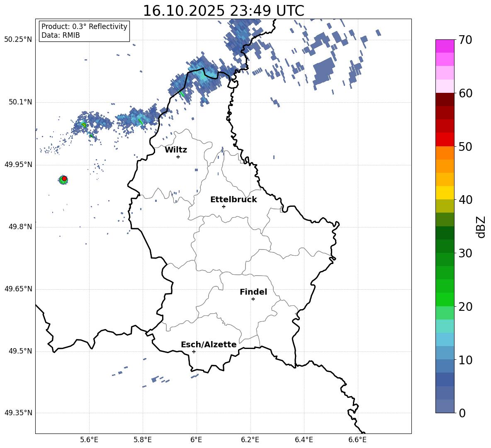Pick the bright red 50 dBZ colorbar swatch
491x448 pixels.
445,140
